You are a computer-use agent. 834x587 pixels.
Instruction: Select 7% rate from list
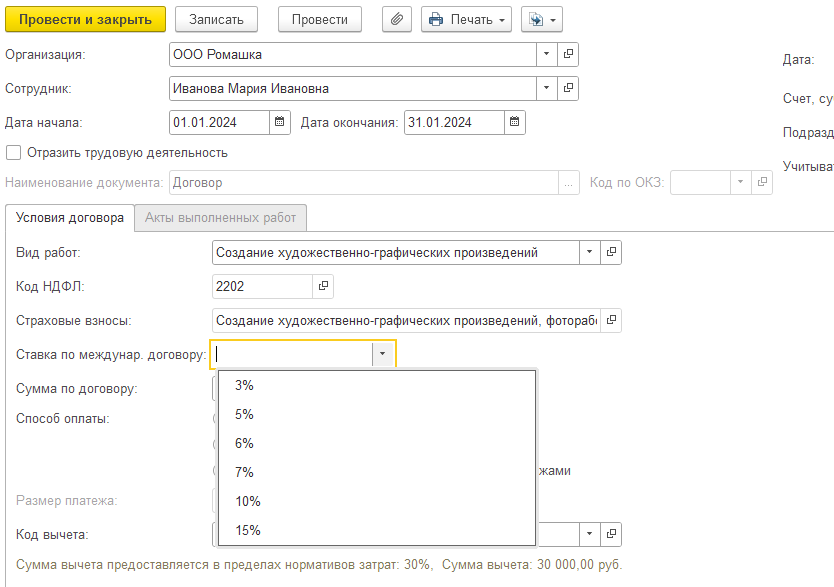tap(377, 472)
